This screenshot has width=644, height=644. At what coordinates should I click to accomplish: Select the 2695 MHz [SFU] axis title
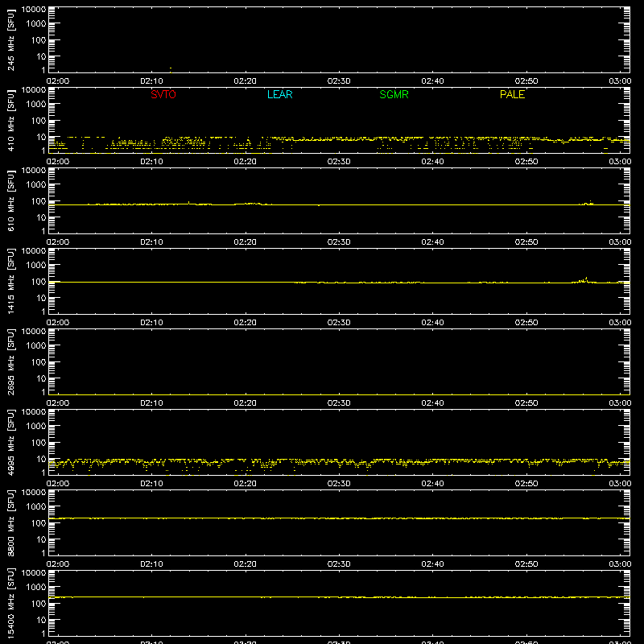10,361
